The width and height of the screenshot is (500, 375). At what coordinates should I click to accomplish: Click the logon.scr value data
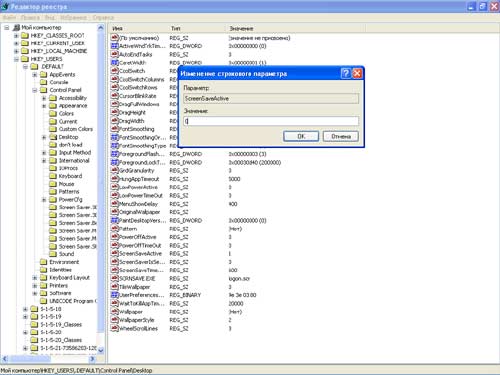pyautogui.click(x=239, y=278)
